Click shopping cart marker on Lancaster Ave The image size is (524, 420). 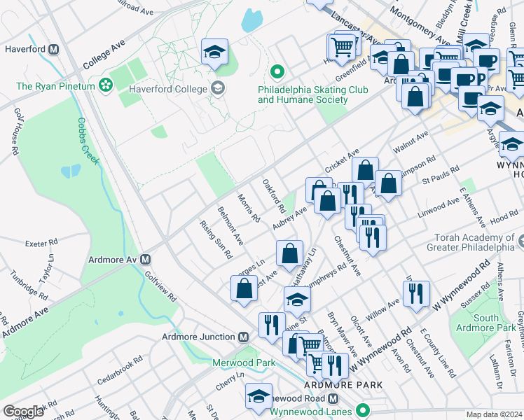click(342, 48)
